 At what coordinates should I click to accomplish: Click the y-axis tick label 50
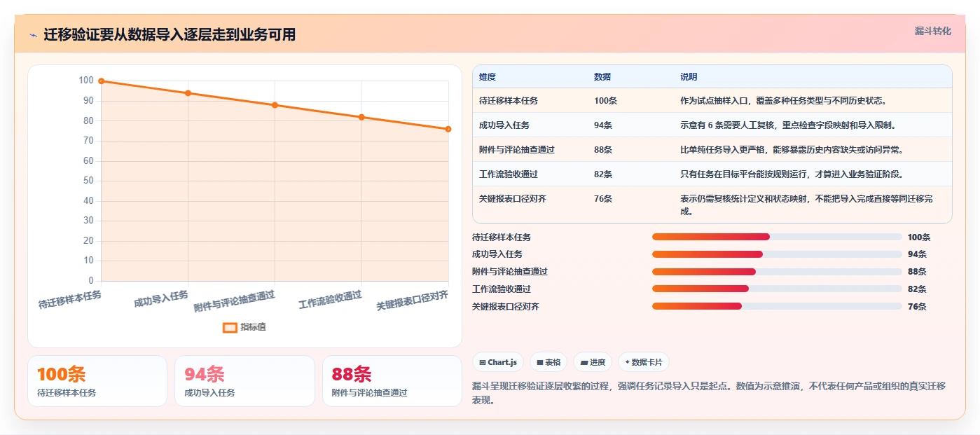(88, 181)
